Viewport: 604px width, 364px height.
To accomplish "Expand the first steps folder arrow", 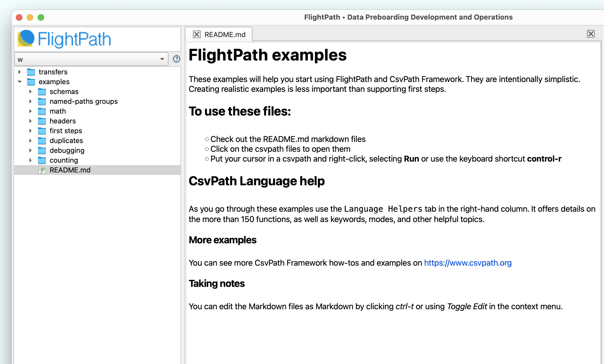I will click(x=30, y=131).
